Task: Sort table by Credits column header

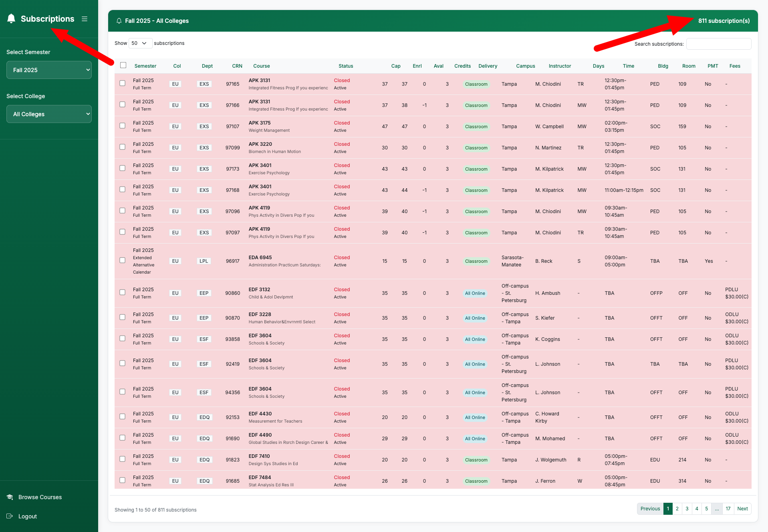Action: 462,66
